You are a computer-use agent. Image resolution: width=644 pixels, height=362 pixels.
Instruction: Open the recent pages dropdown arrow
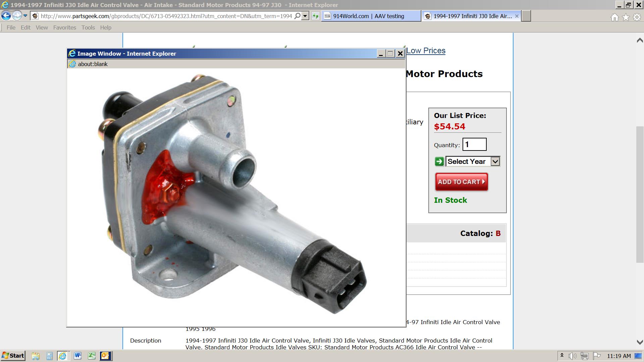(x=25, y=16)
